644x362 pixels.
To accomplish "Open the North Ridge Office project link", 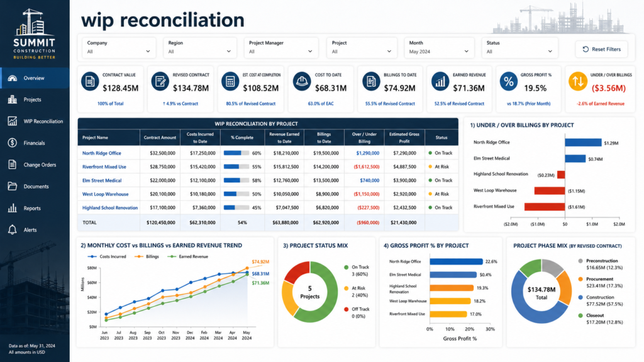I will click(x=101, y=153).
